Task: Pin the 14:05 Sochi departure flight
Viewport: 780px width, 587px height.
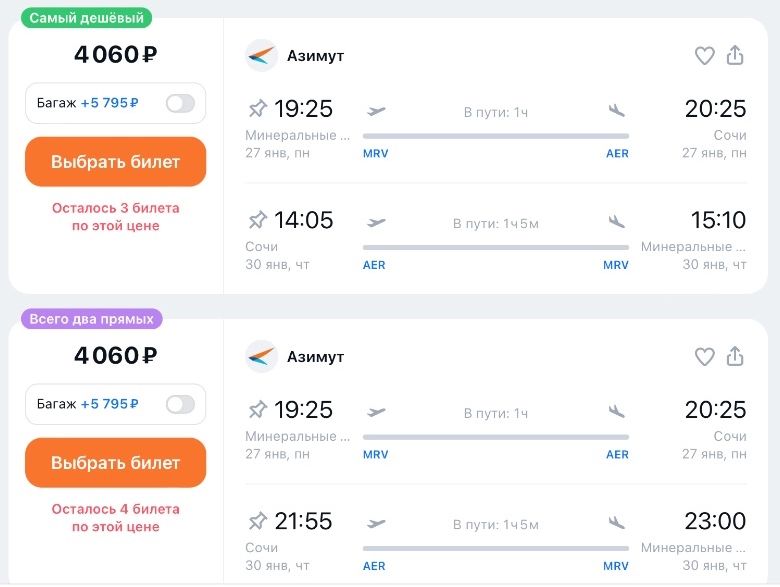Action: point(258,220)
